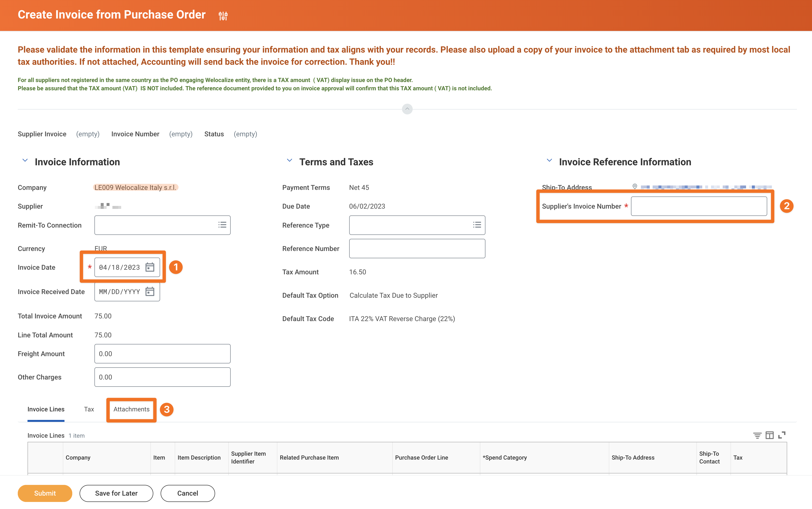Click the calendar icon for Invoice Date
The width and height of the screenshot is (812, 509).
pos(151,267)
